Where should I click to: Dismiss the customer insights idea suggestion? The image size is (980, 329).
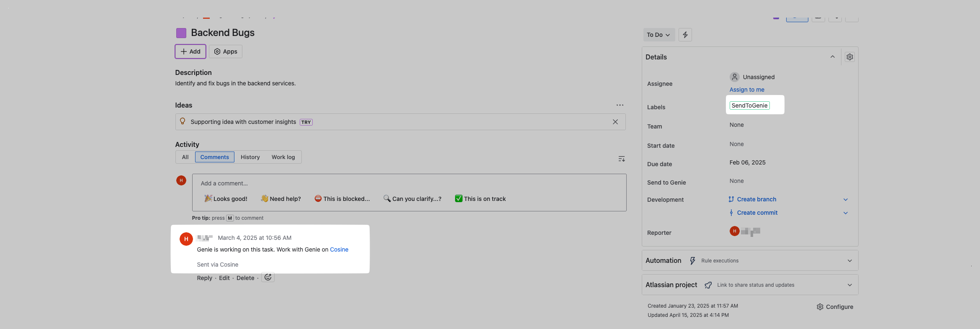click(x=615, y=122)
